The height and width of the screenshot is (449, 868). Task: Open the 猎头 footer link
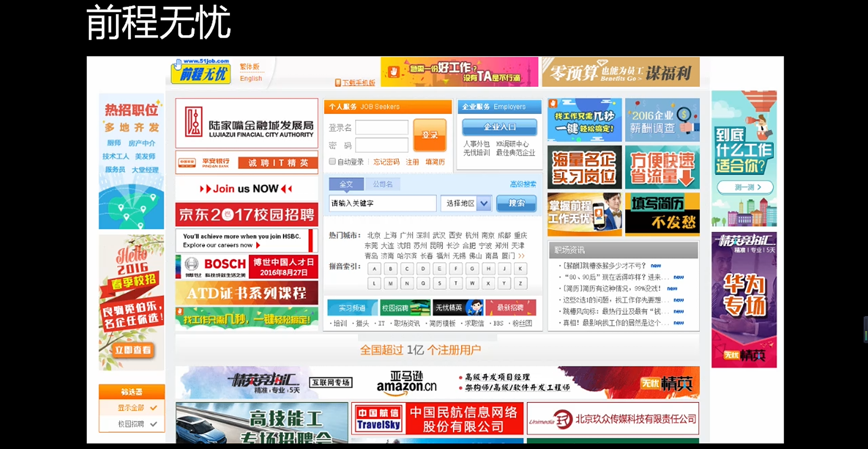(x=363, y=323)
